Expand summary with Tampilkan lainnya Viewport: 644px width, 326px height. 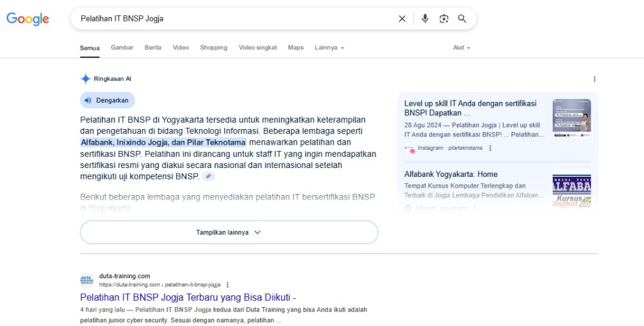coord(229,232)
